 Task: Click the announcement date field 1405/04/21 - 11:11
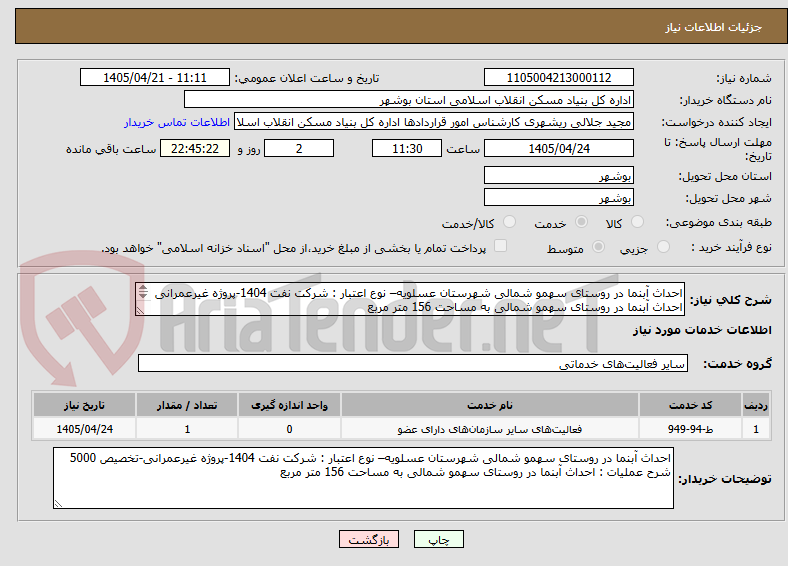155,77
